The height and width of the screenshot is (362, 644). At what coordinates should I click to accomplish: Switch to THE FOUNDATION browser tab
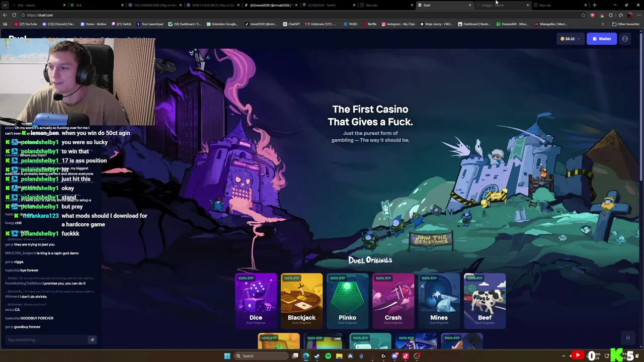click(154, 5)
